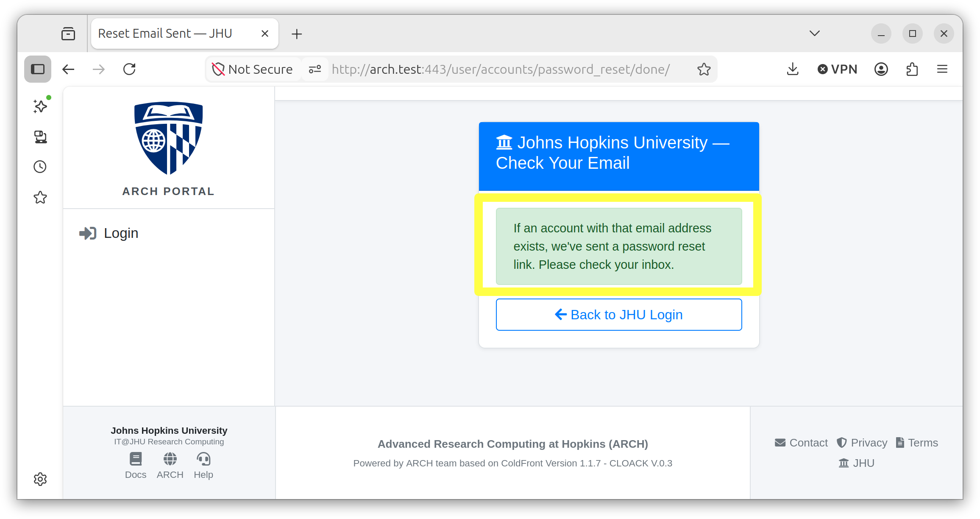Open sidebar settings gear icon
Viewport: 980px width, 519px height.
(x=40, y=479)
